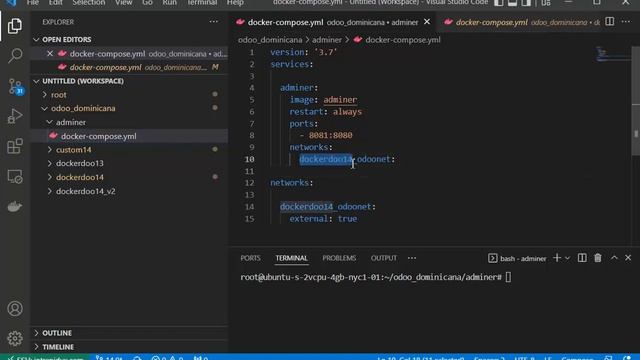640x360 pixels.
Task: Open the Terminal menu
Action: coord(202,2)
